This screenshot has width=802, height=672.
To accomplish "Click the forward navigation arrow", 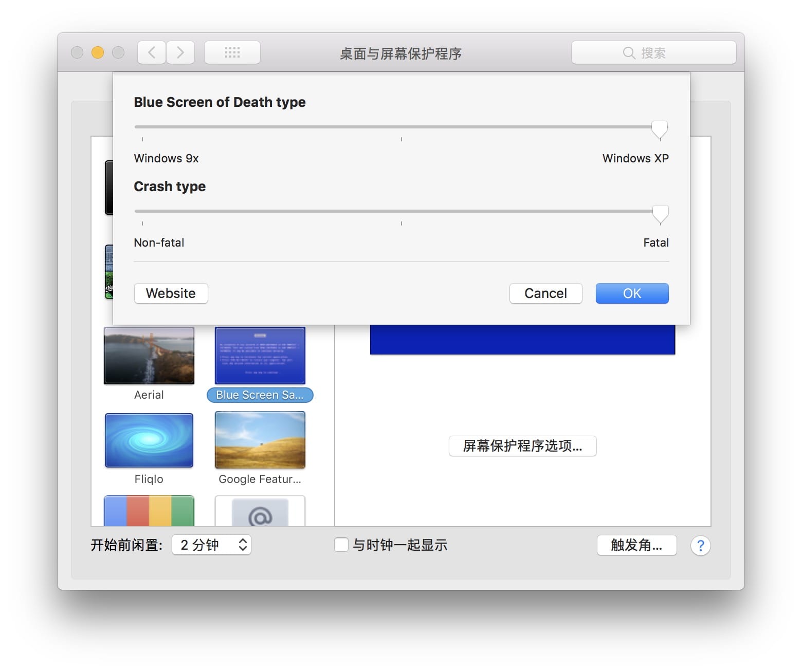I will [180, 52].
